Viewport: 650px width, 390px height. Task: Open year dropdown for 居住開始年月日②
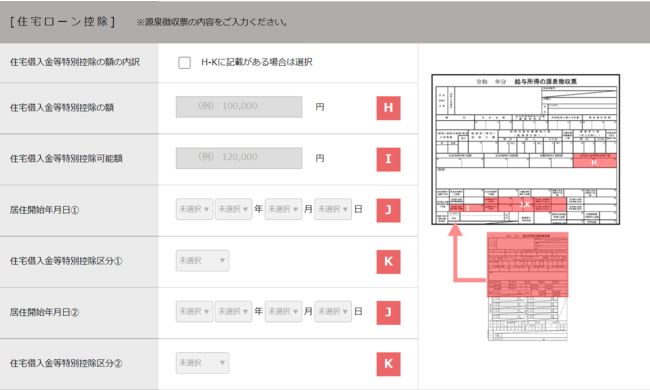click(x=233, y=311)
